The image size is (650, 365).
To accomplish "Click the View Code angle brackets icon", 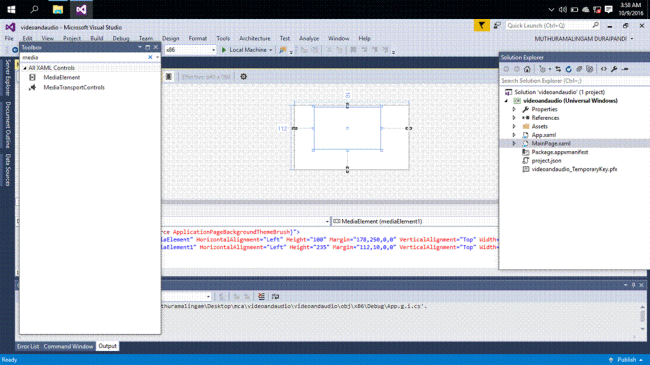I will [604, 69].
